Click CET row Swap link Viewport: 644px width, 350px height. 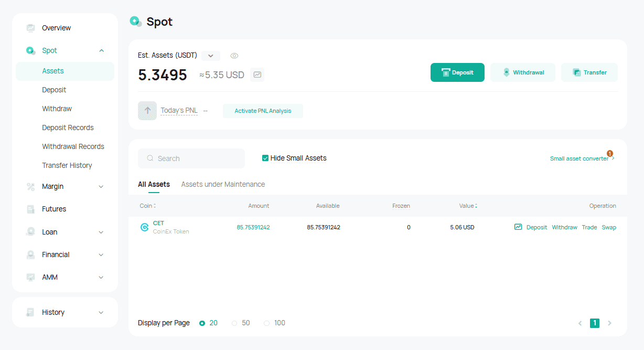click(x=609, y=227)
